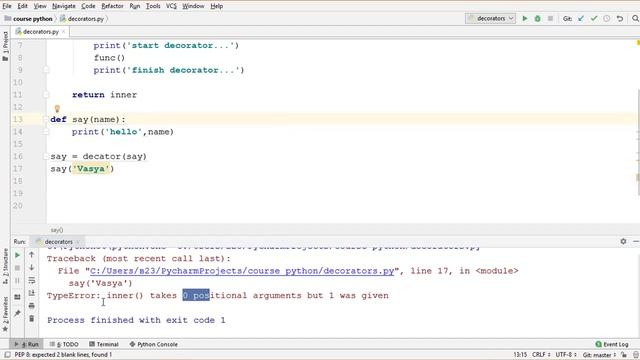The height and width of the screenshot is (360, 640).
Task: Toggle tool window buttons in status bar corner
Action: point(7,355)
